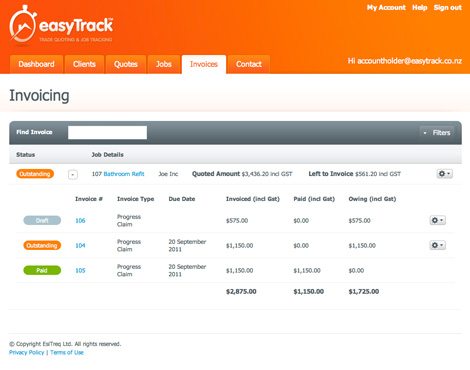470x370 pixels.
Task: Select the Jobs tab
Action: pos(164,64)
